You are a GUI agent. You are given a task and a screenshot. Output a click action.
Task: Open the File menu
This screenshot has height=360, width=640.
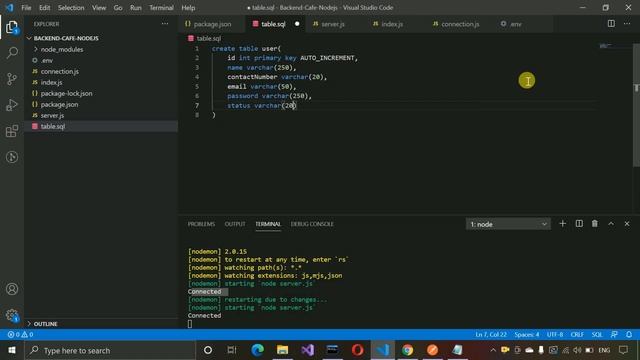[x=26, y=7]
